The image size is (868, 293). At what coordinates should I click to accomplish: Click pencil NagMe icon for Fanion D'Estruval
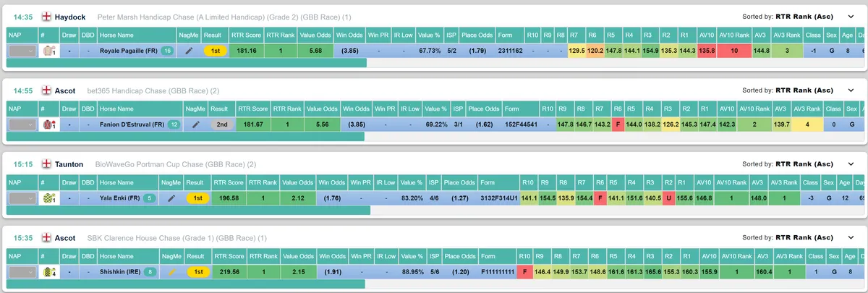tap(195, 125)
